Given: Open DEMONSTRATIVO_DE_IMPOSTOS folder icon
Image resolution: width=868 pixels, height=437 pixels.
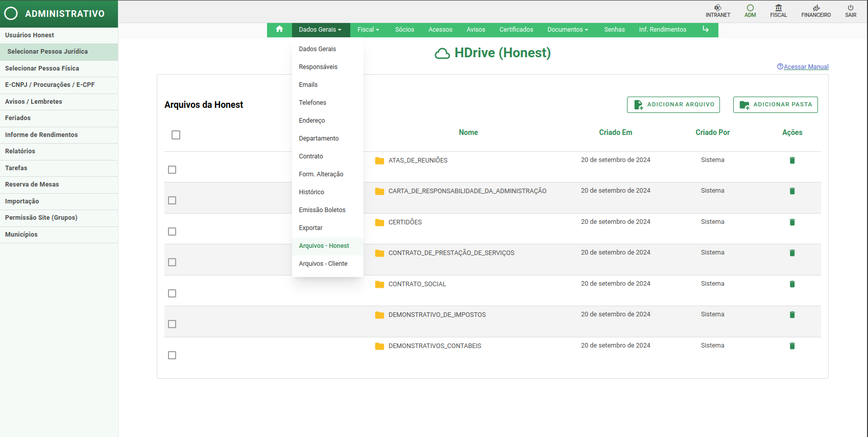Looking at the screenshot, I should 379,315.
